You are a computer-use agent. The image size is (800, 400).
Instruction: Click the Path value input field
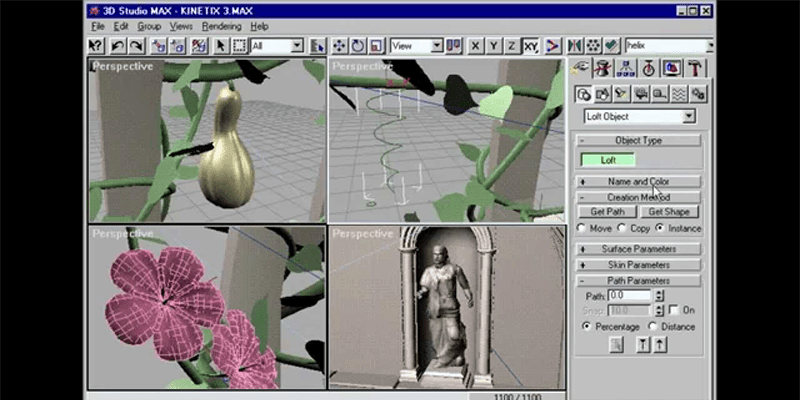tap(630, 295)
